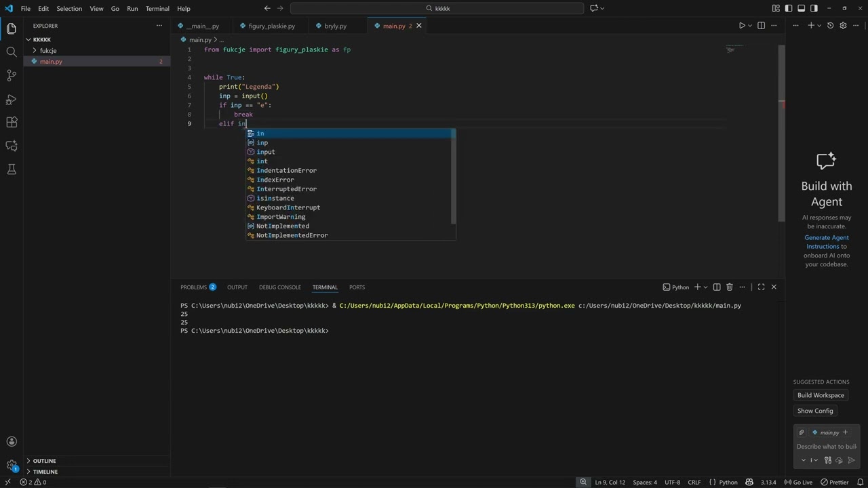Kill the terminal with trash icon
The image size is (868, 488).
coord(730,287)
